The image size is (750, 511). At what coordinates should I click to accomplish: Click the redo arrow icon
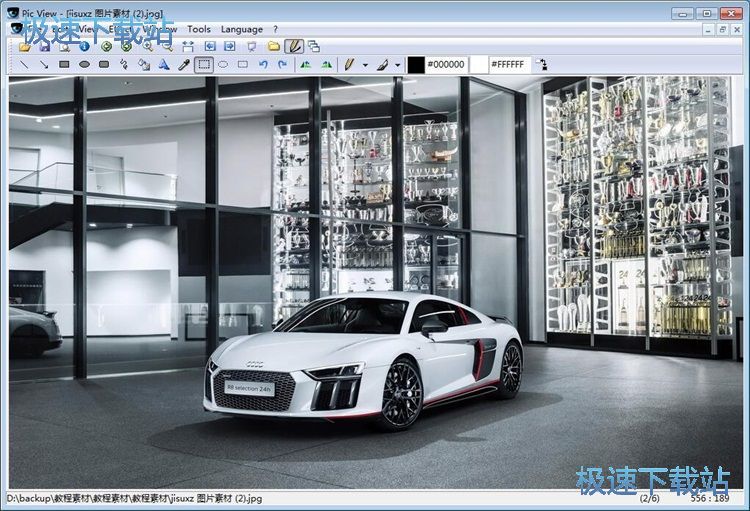click(283, 64)
